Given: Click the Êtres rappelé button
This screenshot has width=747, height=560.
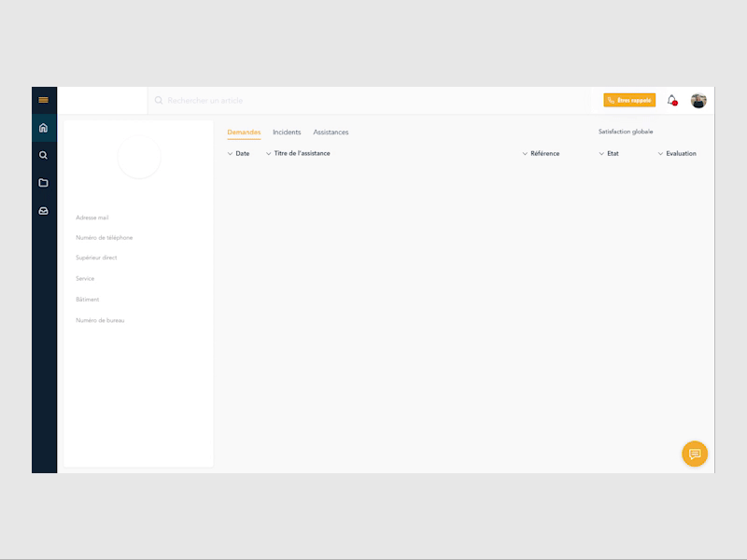Looking at the screenshot, I should [x=630, y=99].
